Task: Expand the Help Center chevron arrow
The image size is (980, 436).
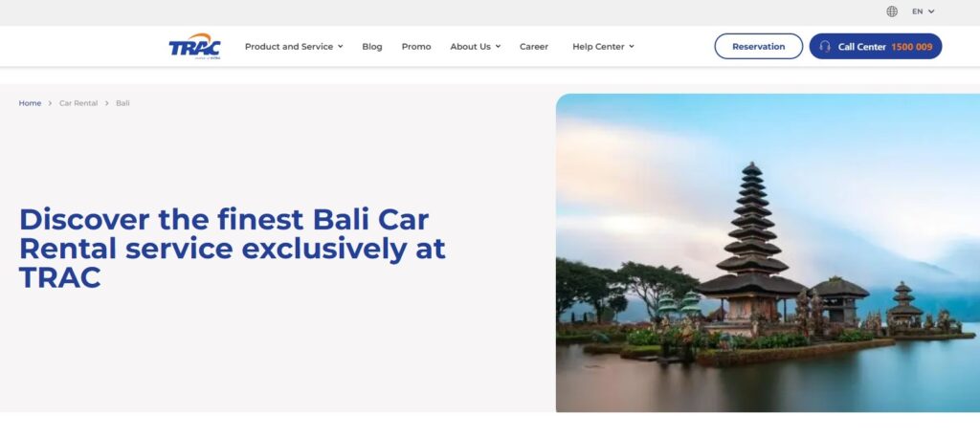Action: click(632, 46)
